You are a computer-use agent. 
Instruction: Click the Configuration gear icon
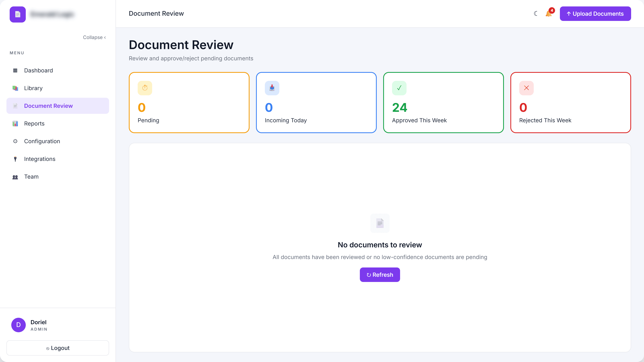(x=15, y=141)
